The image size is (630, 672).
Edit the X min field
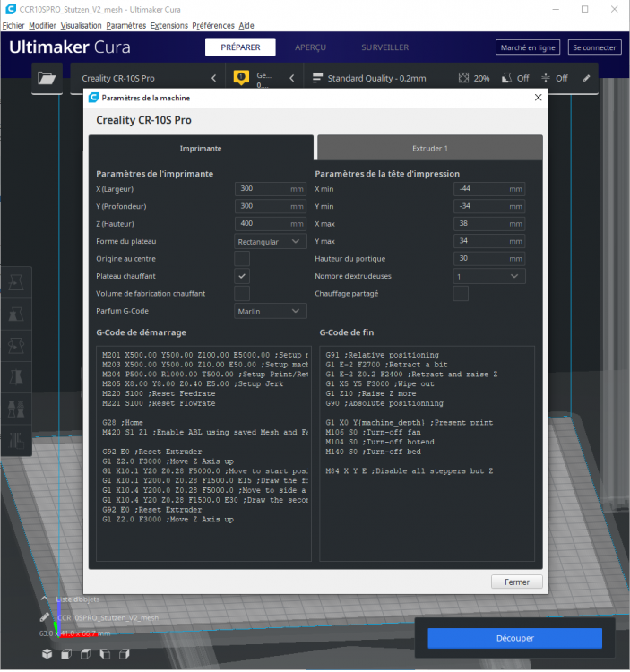coord(489,189)
